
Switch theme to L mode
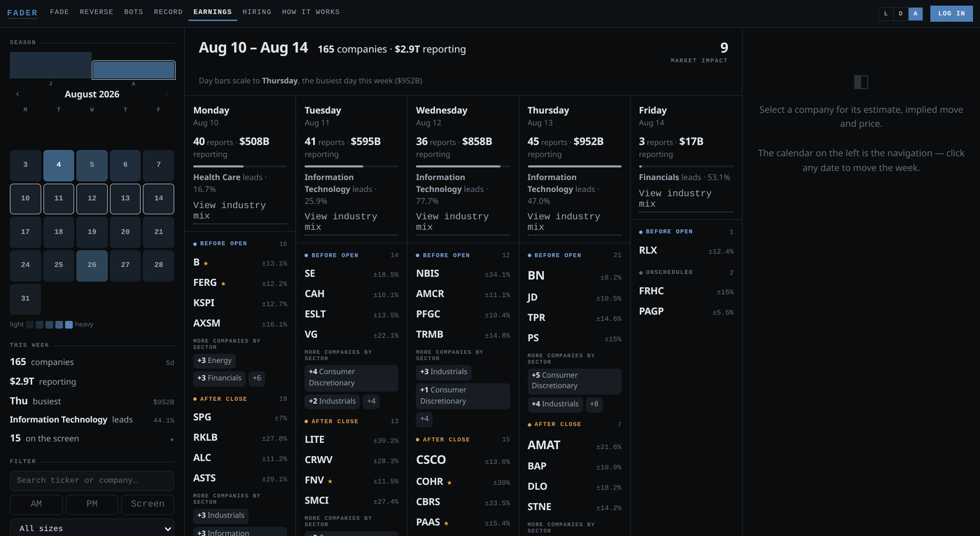(x=885, y=13)
